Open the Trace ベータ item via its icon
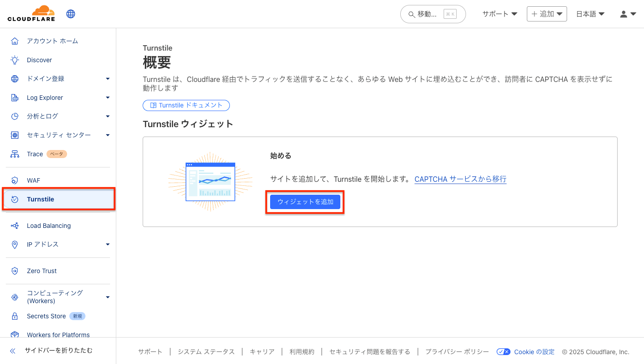Screen dimensions: 644x364 pyautogui.click(x=14, y=154)
